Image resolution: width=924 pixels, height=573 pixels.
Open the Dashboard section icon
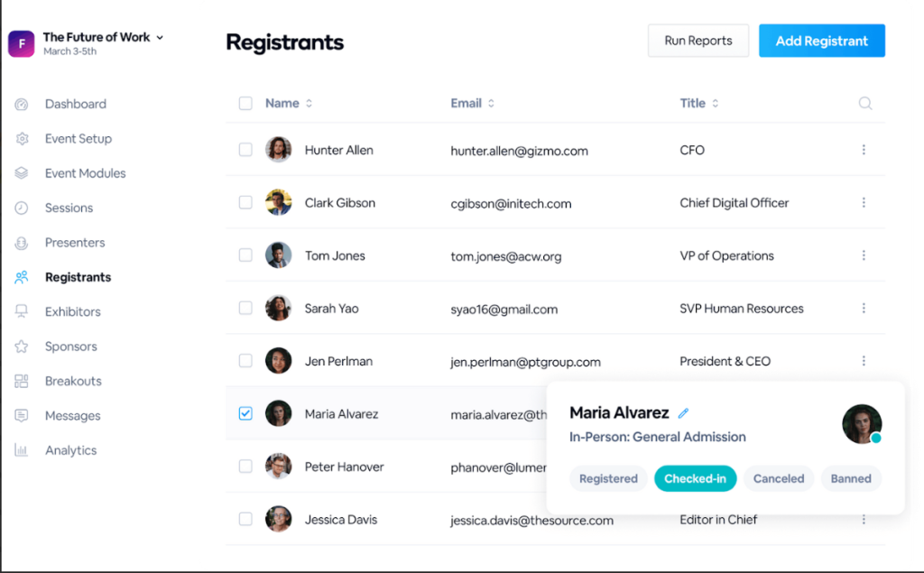tap(21, 104)
